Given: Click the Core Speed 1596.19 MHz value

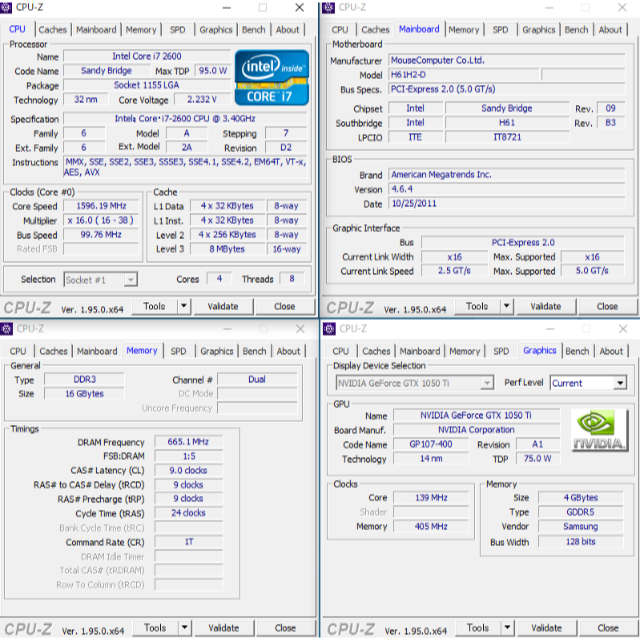Looking at the screenshot, I should point(101,206).
